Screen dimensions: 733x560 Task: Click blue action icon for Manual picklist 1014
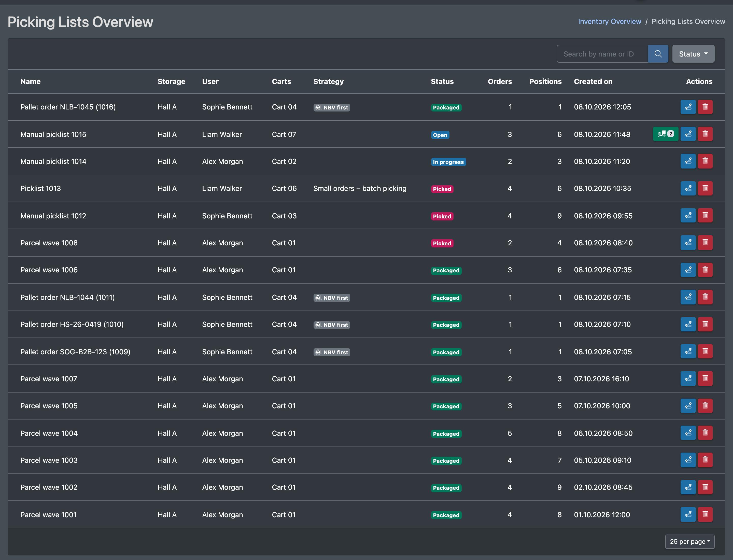688,161
